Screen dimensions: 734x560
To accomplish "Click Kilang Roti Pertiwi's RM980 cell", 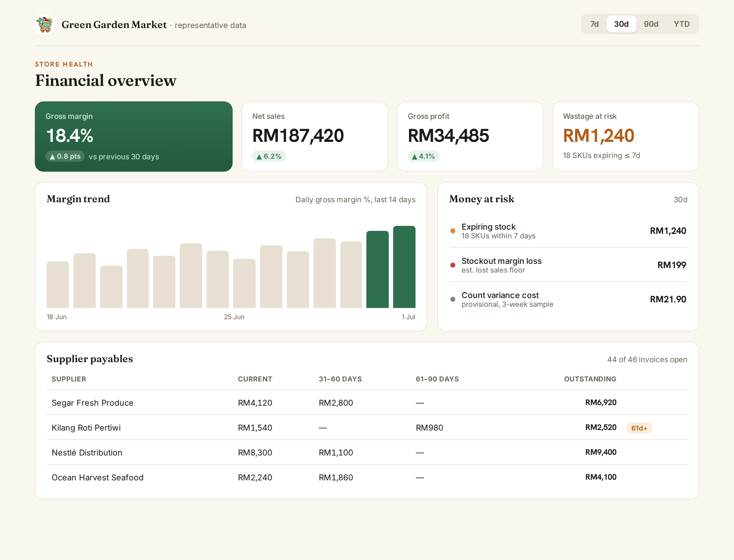I will (x=429, y=428).
